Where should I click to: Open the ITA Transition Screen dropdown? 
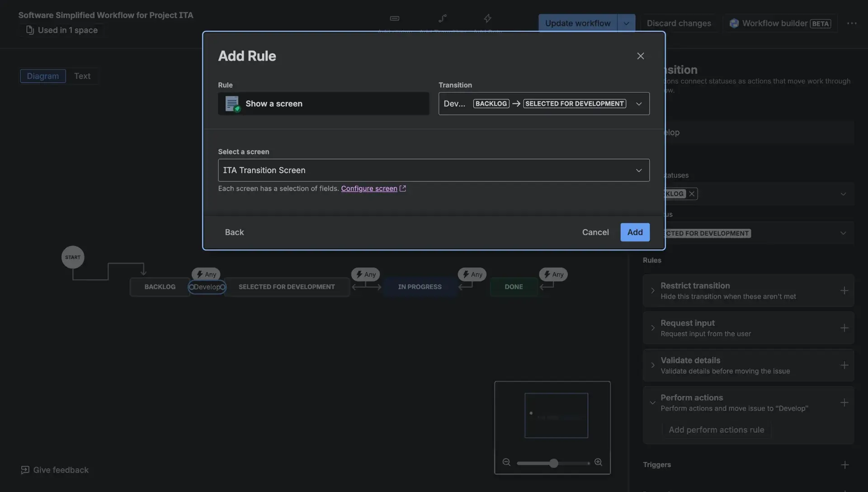click(x=639, y=170)
